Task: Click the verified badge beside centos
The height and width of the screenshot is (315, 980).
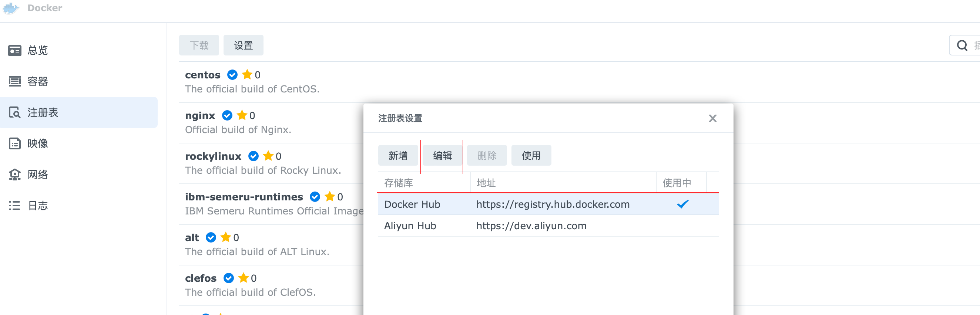Action: [x=232, y=75]
